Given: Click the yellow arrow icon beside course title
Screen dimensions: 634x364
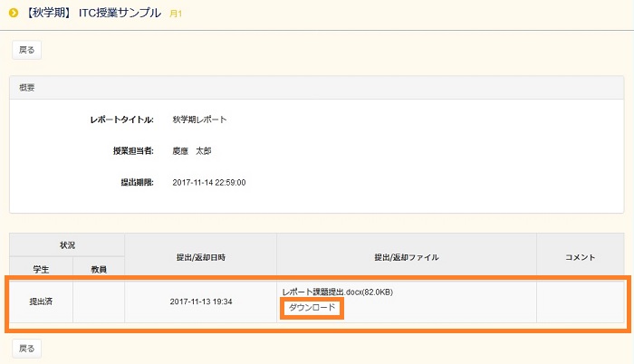Looking at the screenshot, I should coord(14,13).
